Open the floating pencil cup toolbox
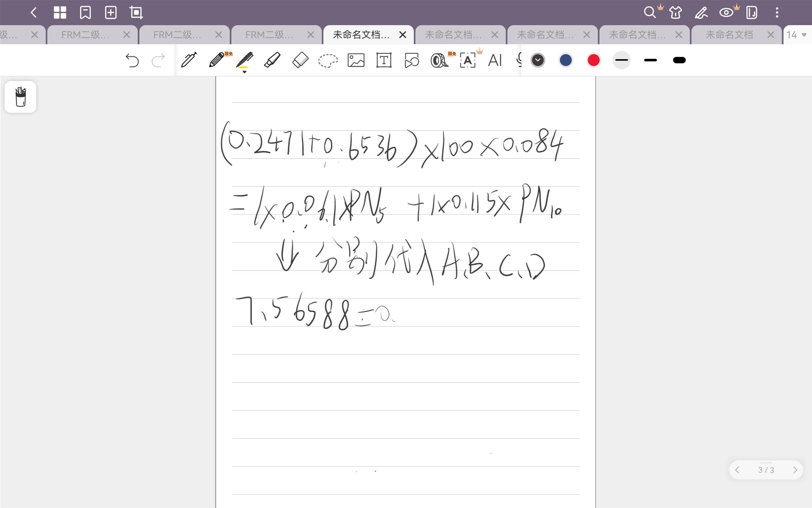812x508 pixels. click(20, 97)
